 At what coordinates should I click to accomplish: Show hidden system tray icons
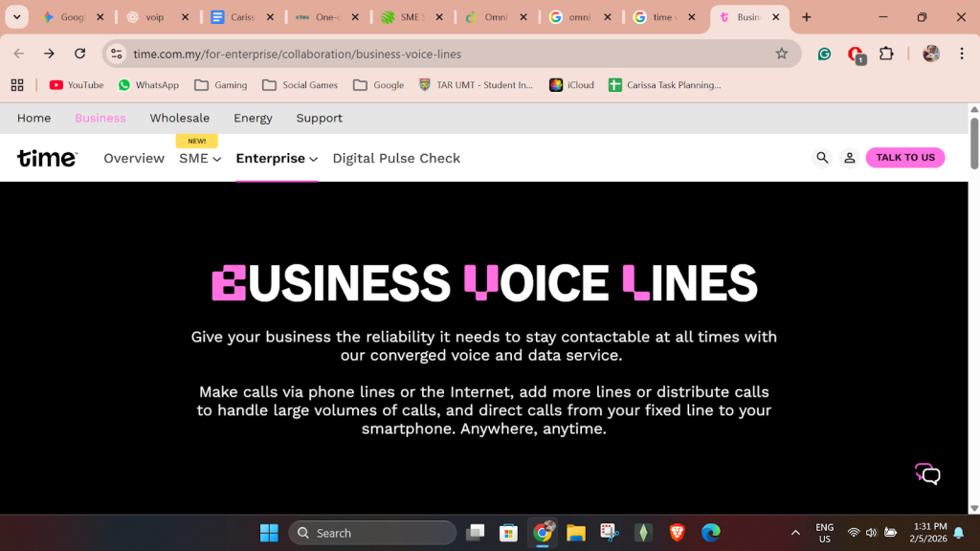point(795,533)
